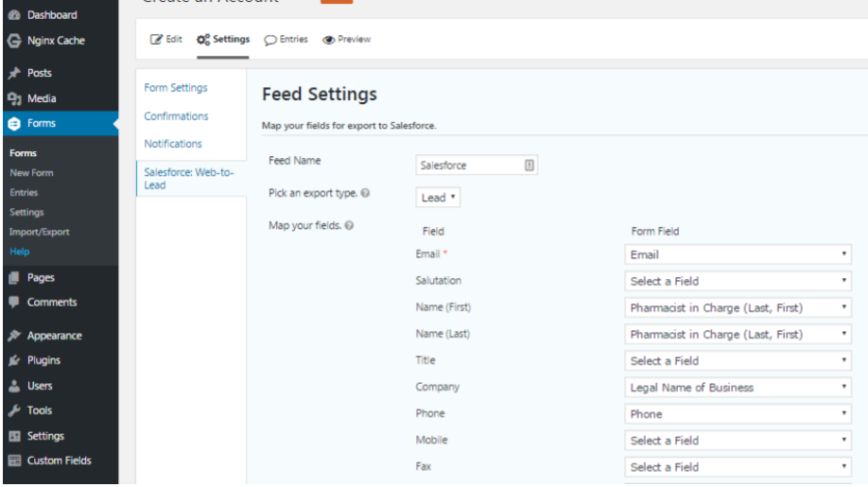Click the help icon beside Map your fields
The width and height of the screenshot is (868, 487).
point(349,225)
